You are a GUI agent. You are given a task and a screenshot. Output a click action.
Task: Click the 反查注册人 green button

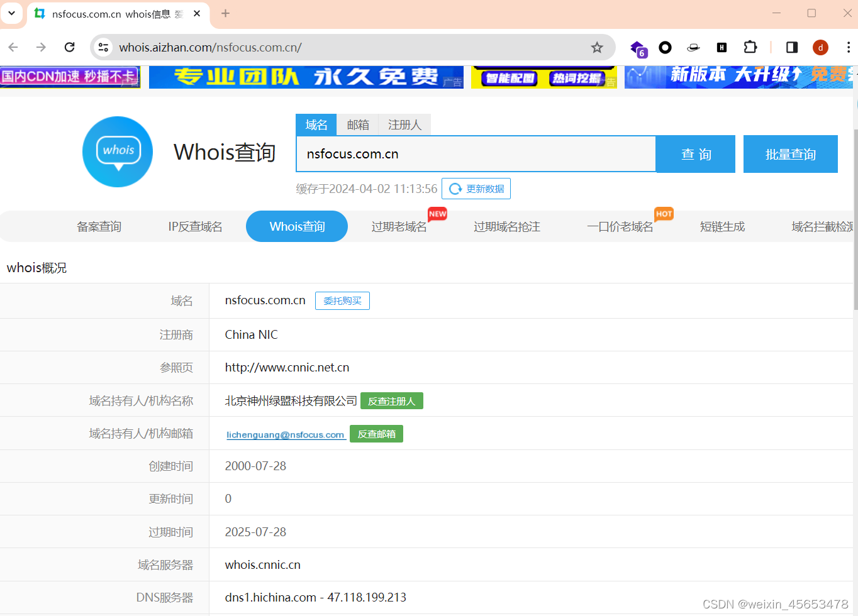click(x=391, y=401)
